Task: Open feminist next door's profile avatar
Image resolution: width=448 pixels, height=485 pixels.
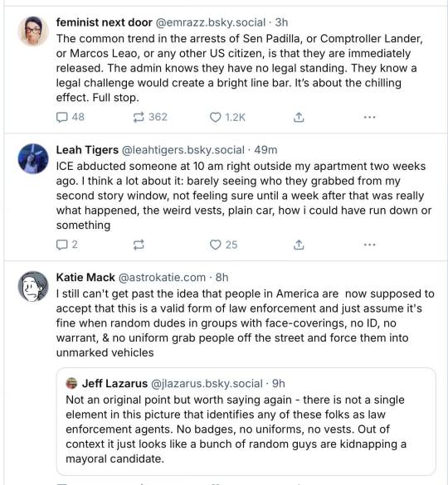Action: tap(33, 32)
